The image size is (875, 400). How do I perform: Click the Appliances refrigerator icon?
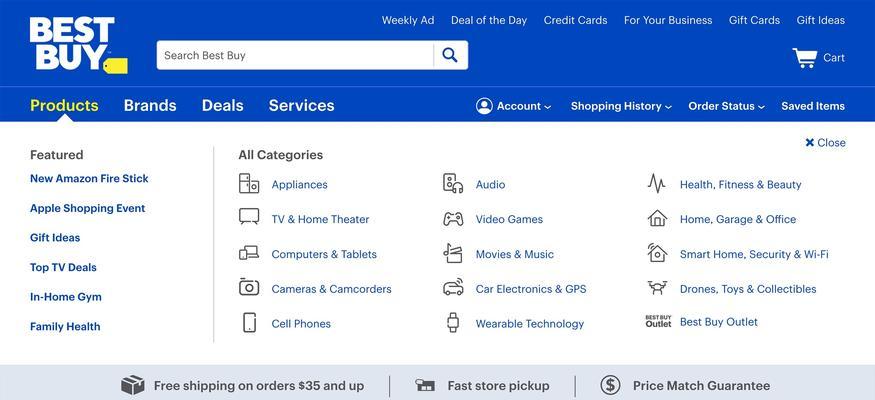[x=249, y=184]
